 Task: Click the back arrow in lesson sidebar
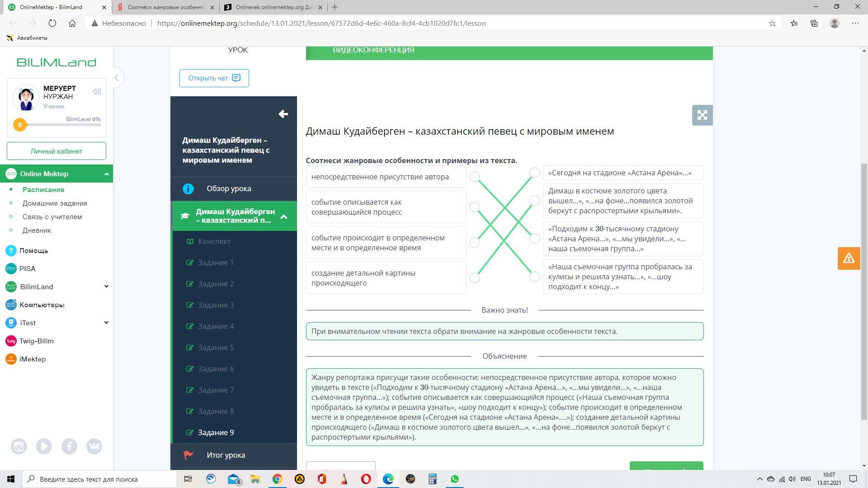tap(283, 114)
